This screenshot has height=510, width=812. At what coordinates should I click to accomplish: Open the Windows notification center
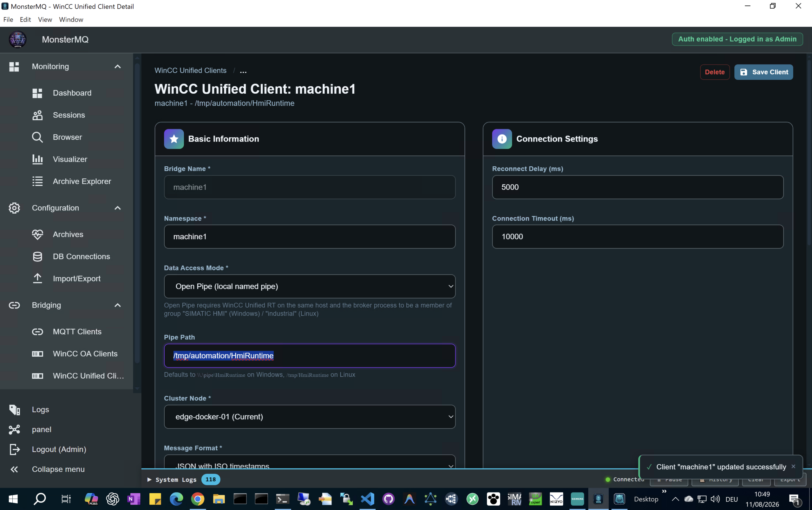click(795, 499)
